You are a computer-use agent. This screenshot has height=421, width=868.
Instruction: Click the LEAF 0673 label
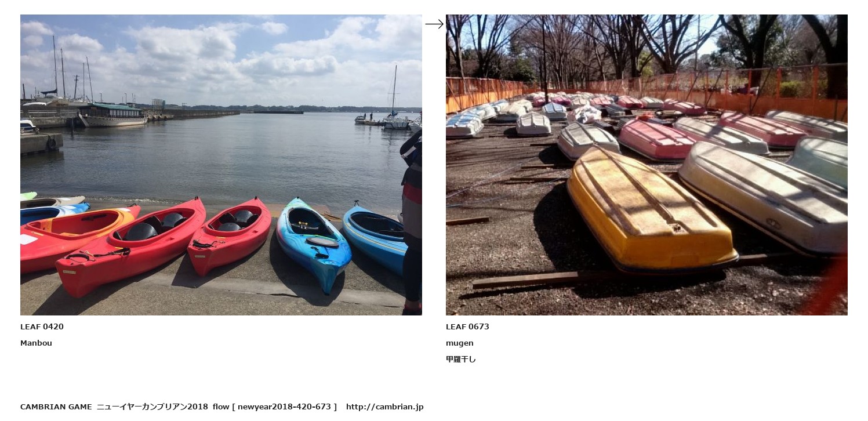click(x=467, y=326)
